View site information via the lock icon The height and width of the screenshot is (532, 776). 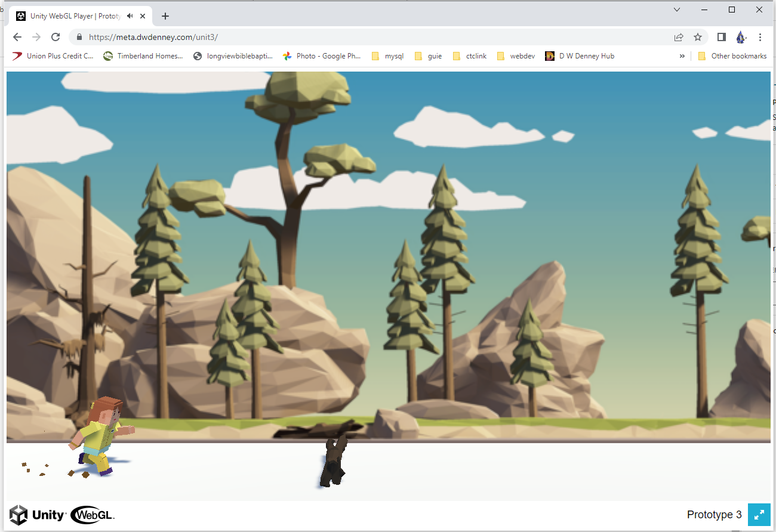79,37
